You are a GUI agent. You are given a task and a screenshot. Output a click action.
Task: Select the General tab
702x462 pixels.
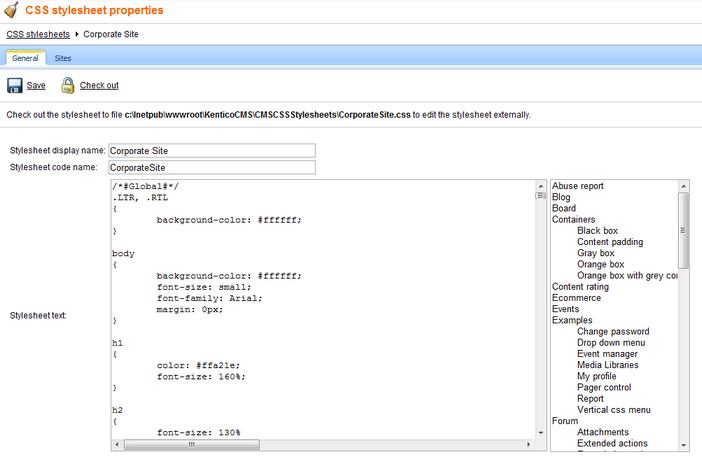point(25,59)
